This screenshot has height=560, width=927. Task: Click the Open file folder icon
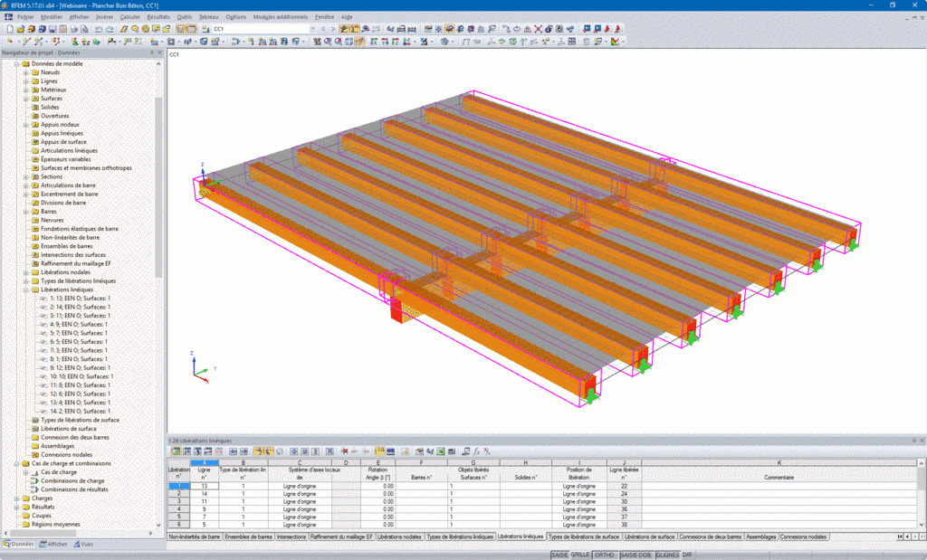(20, 28)
